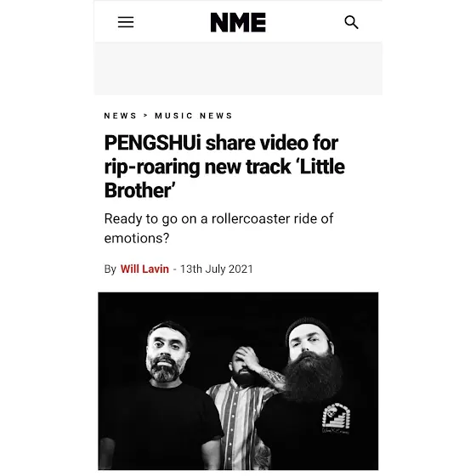Viewport: 476px width, 476px height.
Task: Go to the NEWS breadcrumb
Action: point(120,116)
